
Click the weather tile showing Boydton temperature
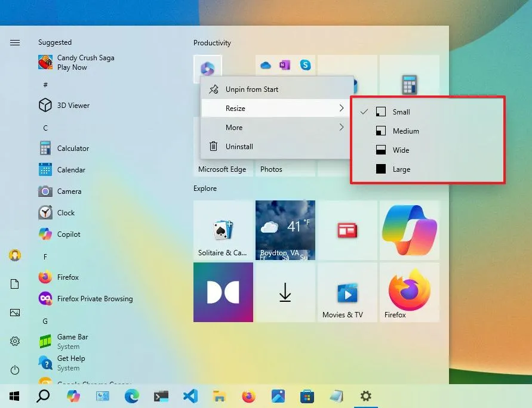click(x=285, y=230)
